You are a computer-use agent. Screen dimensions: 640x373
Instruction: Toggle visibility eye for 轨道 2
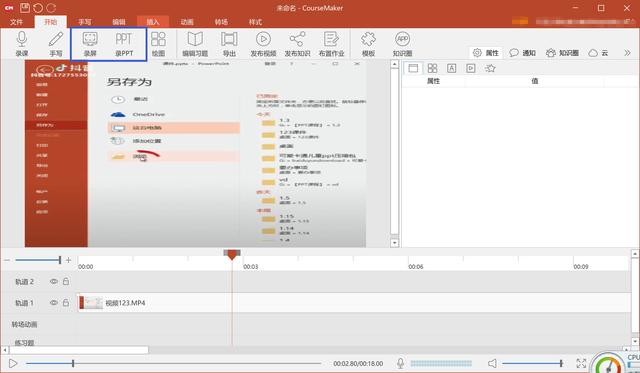coord(53,282)
